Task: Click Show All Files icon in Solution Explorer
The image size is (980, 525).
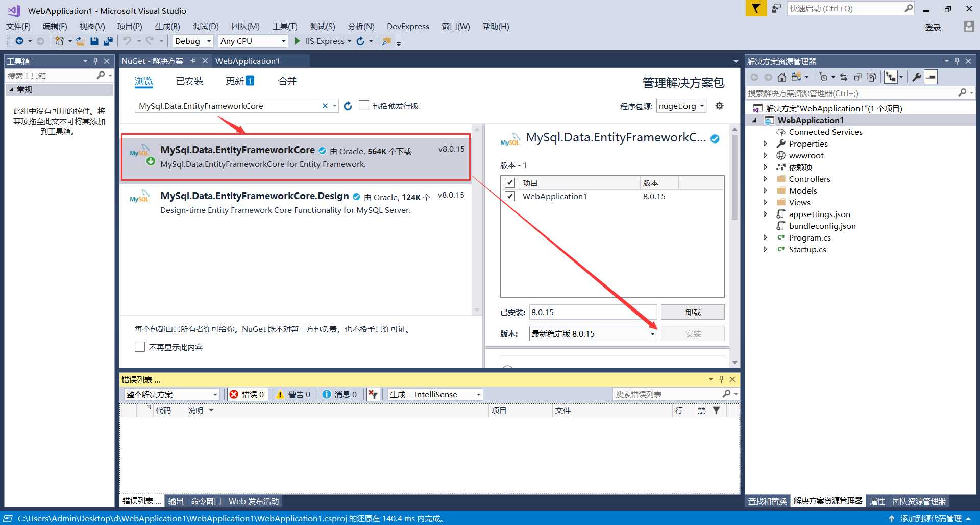Action: coord(871,77)
